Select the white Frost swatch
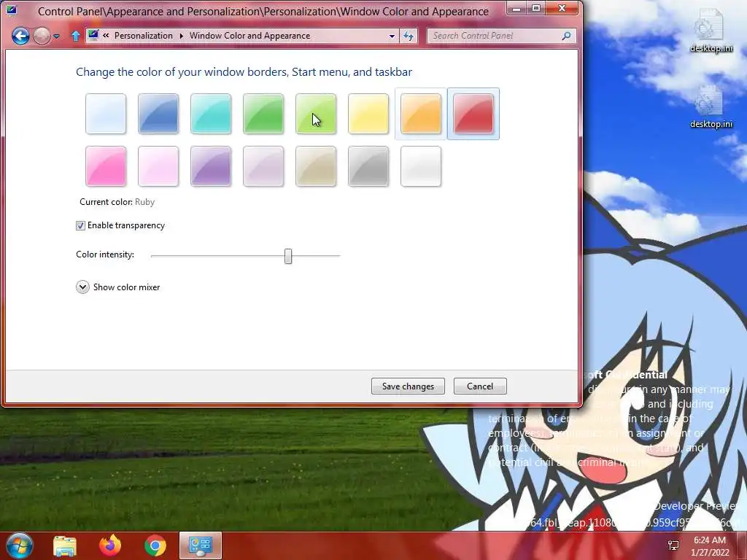The width and height of the screenshot is (747, 560). pos(421,166)
